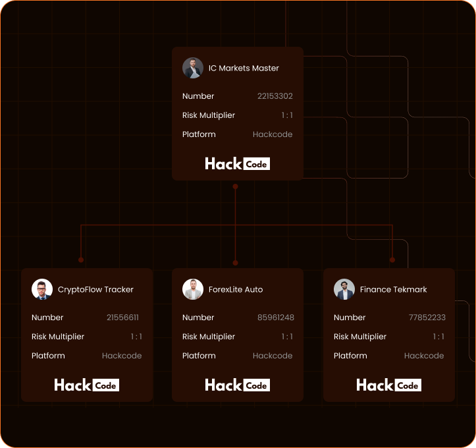
Task: Click the connector node above CryptoFlow Tracker card
Action: tap(81, 260)
